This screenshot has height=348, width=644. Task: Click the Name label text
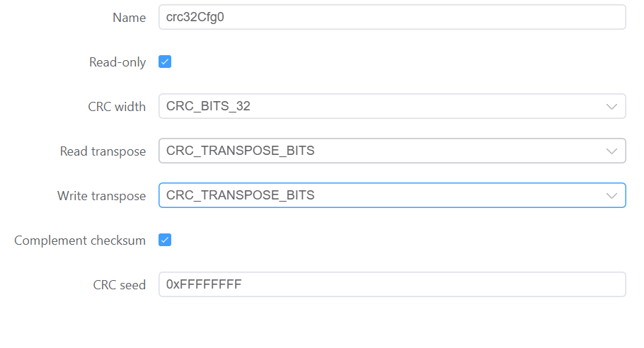[129, 18]
